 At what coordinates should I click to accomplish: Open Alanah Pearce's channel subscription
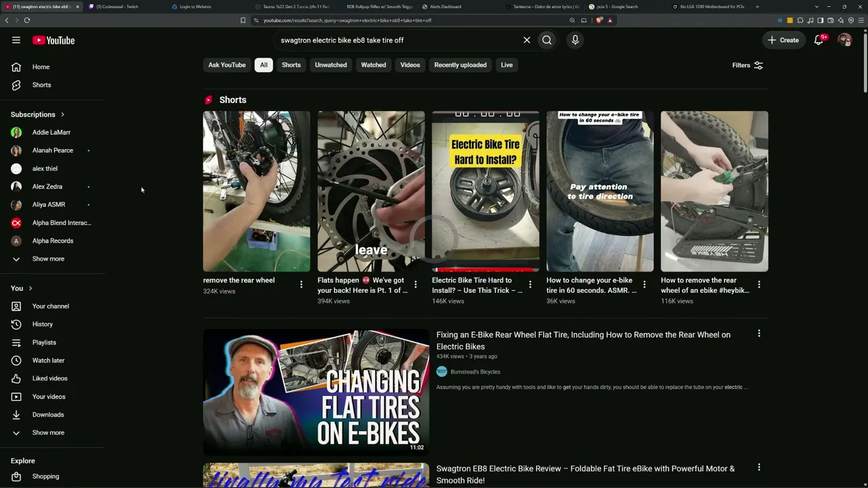pos(52,150)
